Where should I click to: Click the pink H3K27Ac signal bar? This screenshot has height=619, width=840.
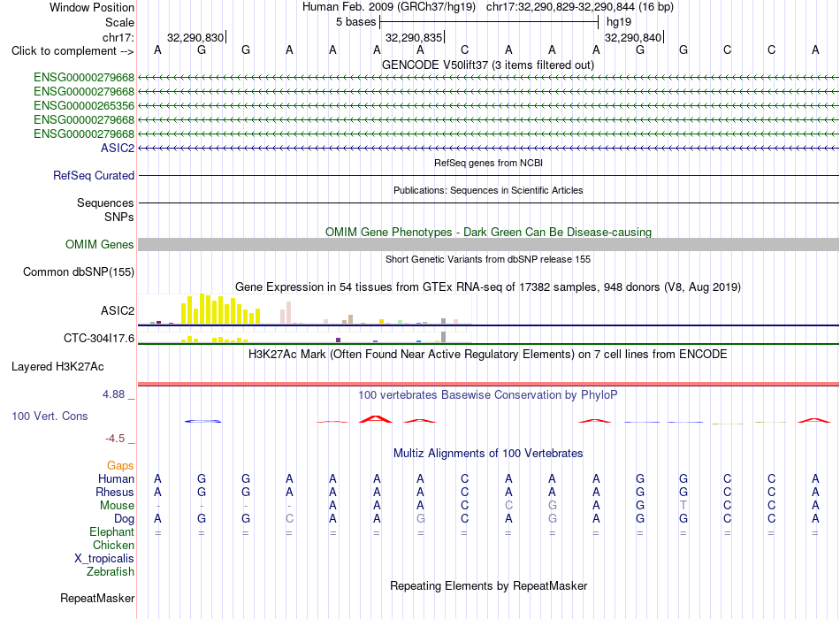[488, 384]
